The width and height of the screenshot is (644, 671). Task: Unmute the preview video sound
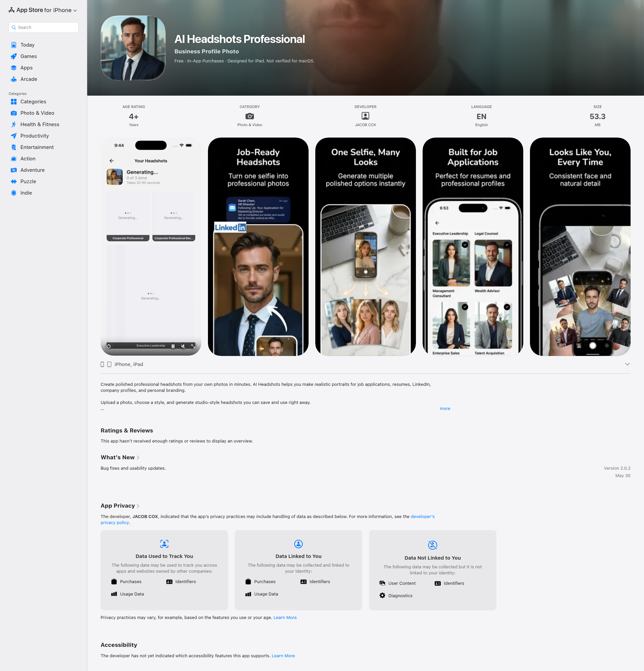point(183,346)
